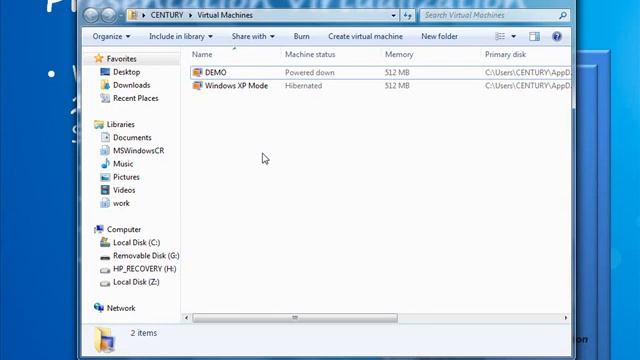Click the DEMO virtual machine icon

pyautogui.click(x=198, y=73)
